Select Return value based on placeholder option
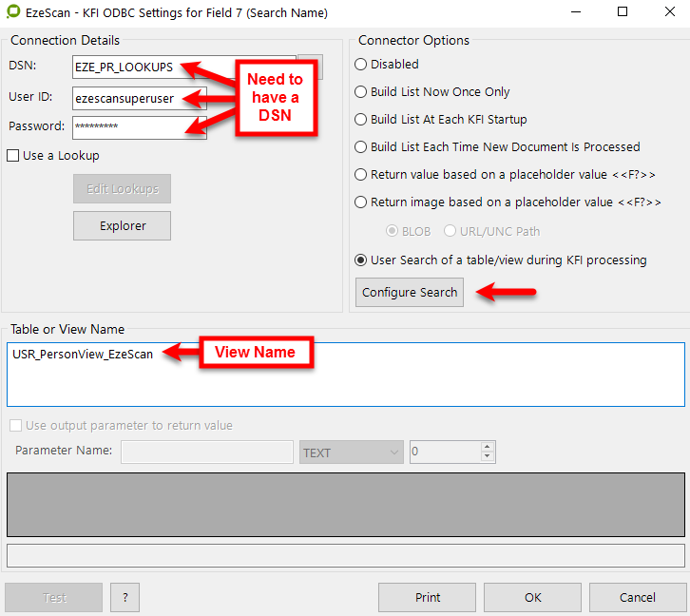 point(361,175)
